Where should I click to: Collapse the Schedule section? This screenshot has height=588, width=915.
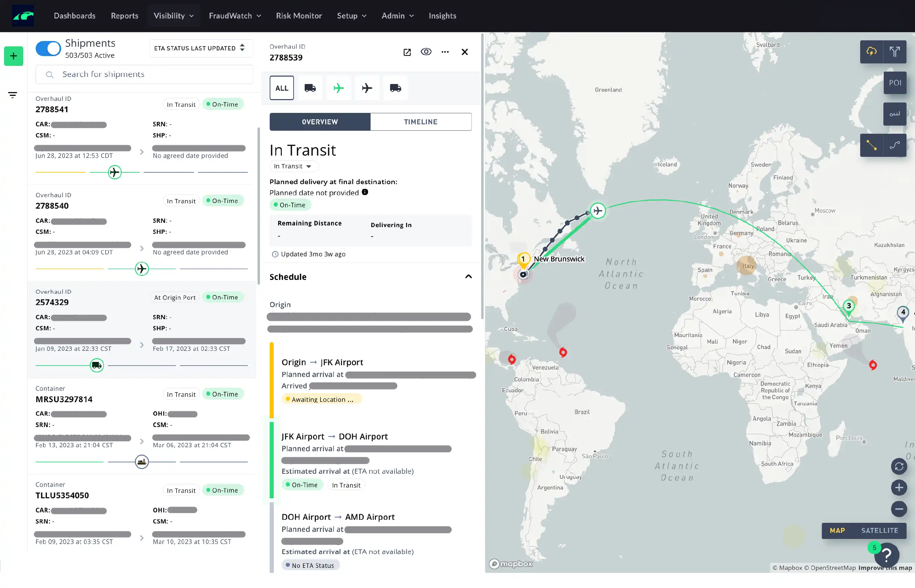point(468,277)
